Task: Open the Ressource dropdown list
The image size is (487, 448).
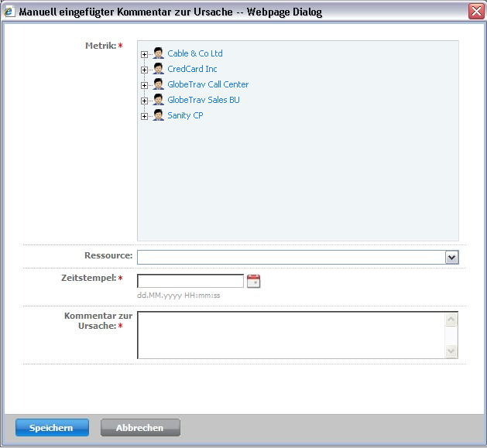Action: tap(452, 258)
